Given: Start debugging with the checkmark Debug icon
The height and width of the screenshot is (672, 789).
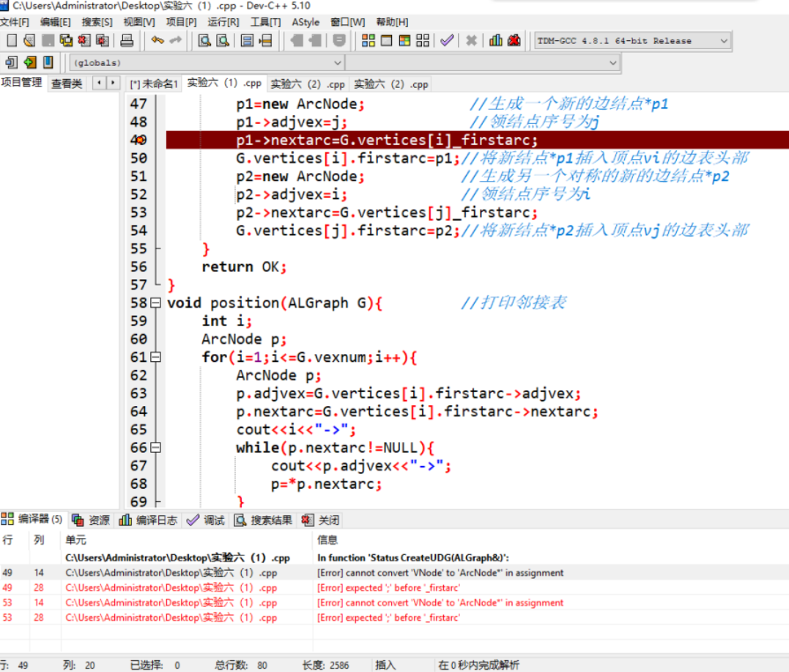Looking at the screenshot, I should click(448, 40).
